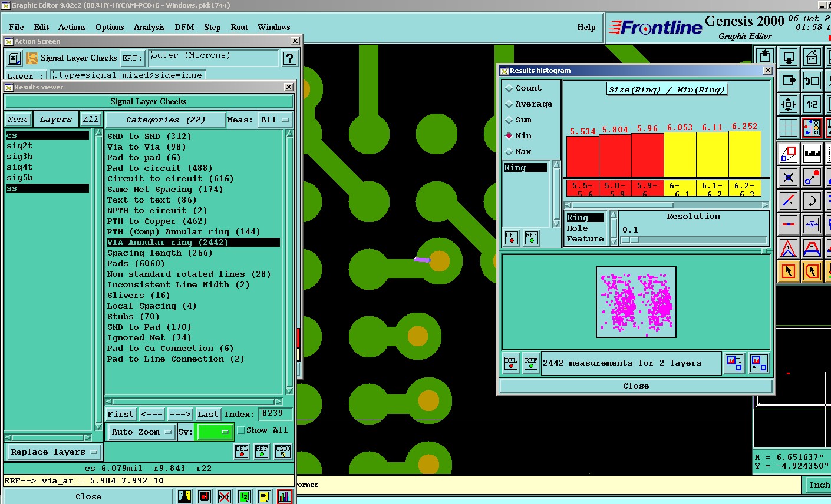The image size is (831, 504).
Task: Click the UNDO icon in Results viewer
Action: (x=283, y=452)
